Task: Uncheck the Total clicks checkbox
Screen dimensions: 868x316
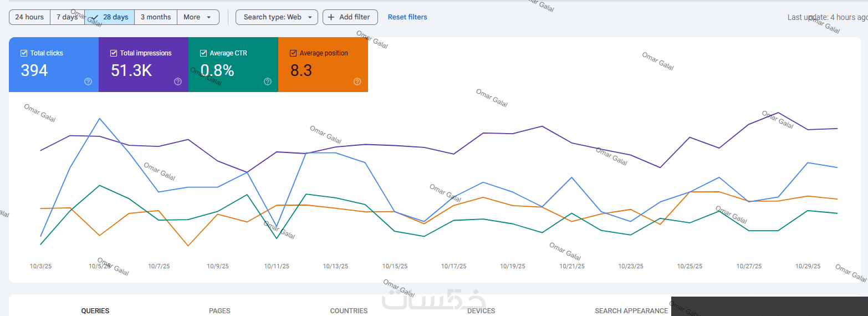Action: (24, 53)
